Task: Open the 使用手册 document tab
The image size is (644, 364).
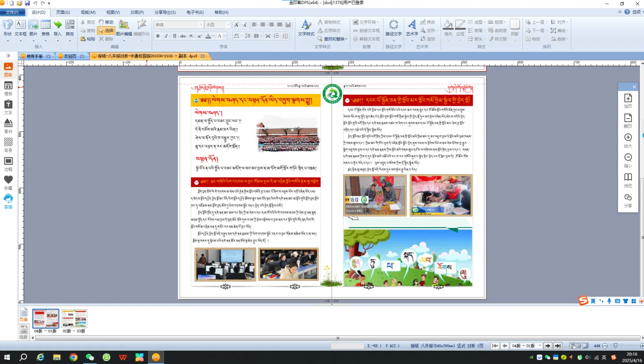Action: point(35,56)
